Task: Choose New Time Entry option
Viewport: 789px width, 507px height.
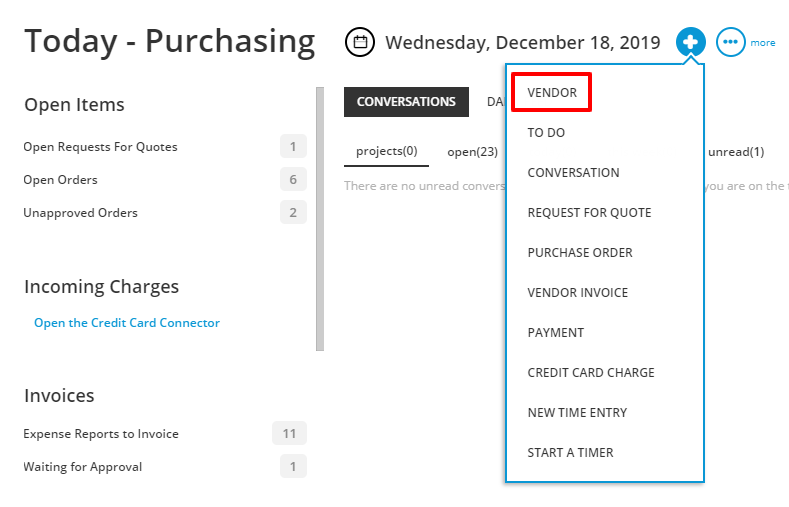Action: pos(577,412)
